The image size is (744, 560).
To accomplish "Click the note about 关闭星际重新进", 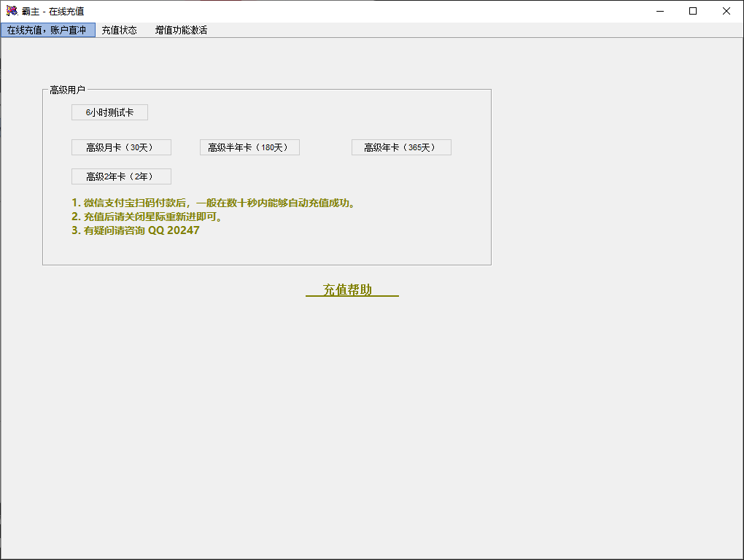I will 147,217.
